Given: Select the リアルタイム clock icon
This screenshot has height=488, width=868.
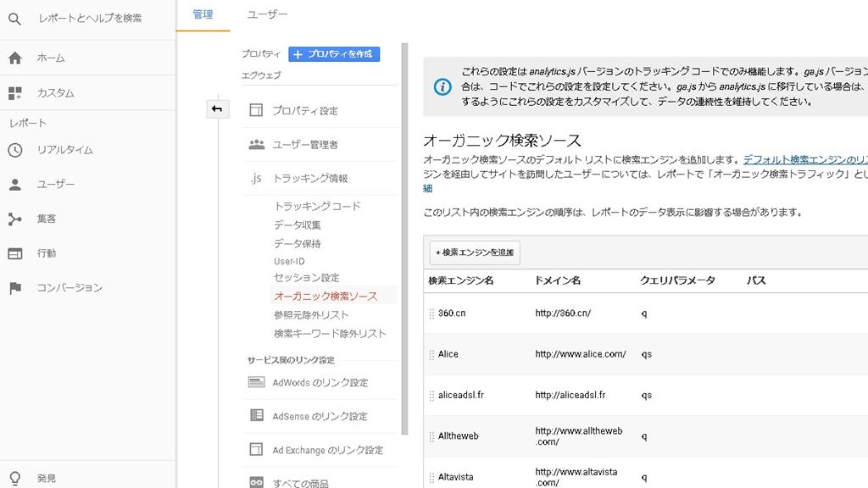Looking at the screenshot, I should coord(14,150).
